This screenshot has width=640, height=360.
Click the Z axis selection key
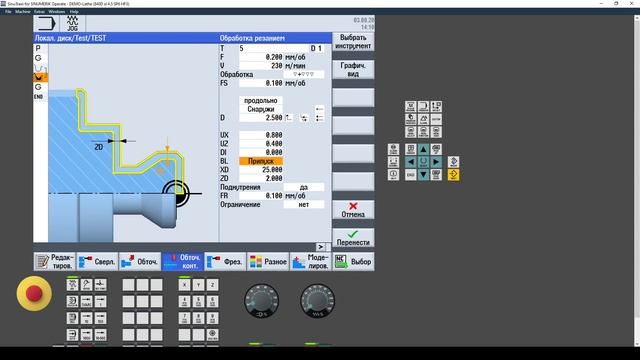(212, 284)
